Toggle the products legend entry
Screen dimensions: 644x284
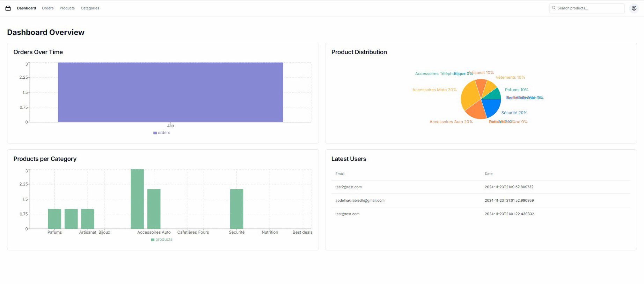coord(162,240)
